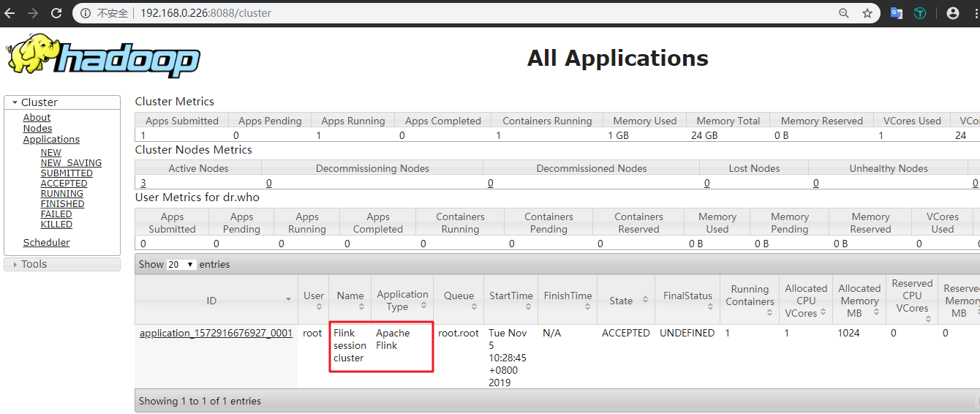Open the Scheduler page in the sidebar
The width and height of the screenshot is (980, 414).
click(46, 242)
